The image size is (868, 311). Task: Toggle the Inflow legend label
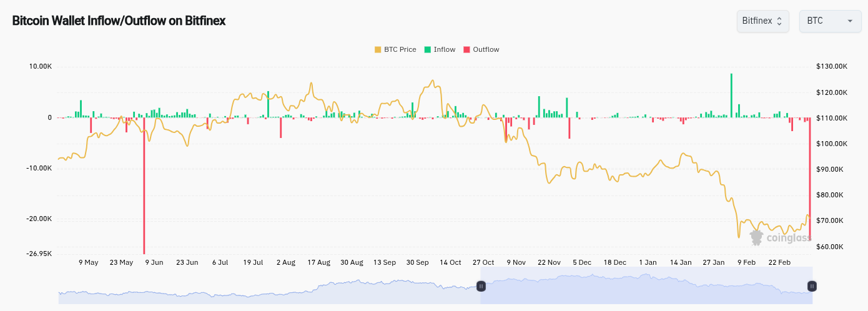click(445, 49)
